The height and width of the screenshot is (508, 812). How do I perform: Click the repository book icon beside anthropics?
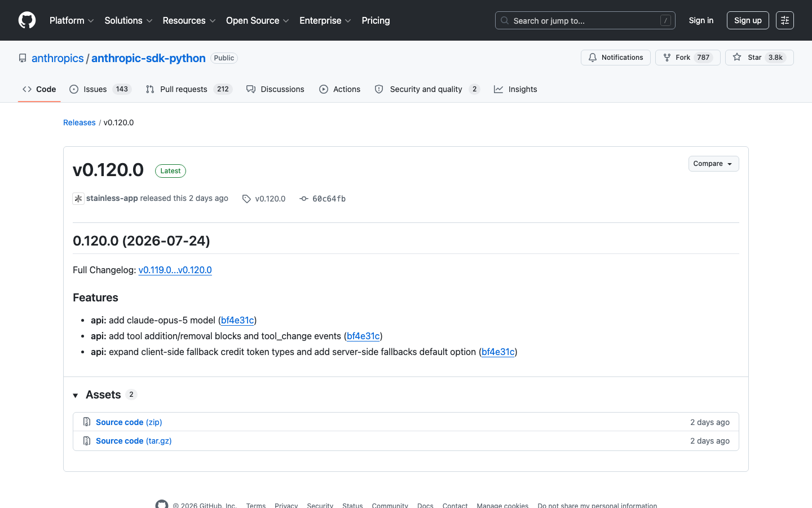click(23, 58)
